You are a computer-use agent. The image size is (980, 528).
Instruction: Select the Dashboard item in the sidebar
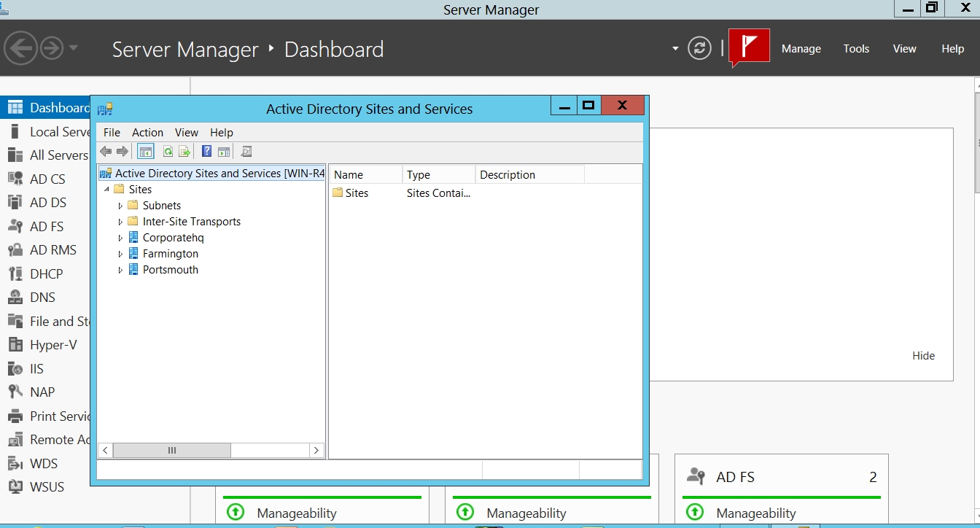point(45,108)
